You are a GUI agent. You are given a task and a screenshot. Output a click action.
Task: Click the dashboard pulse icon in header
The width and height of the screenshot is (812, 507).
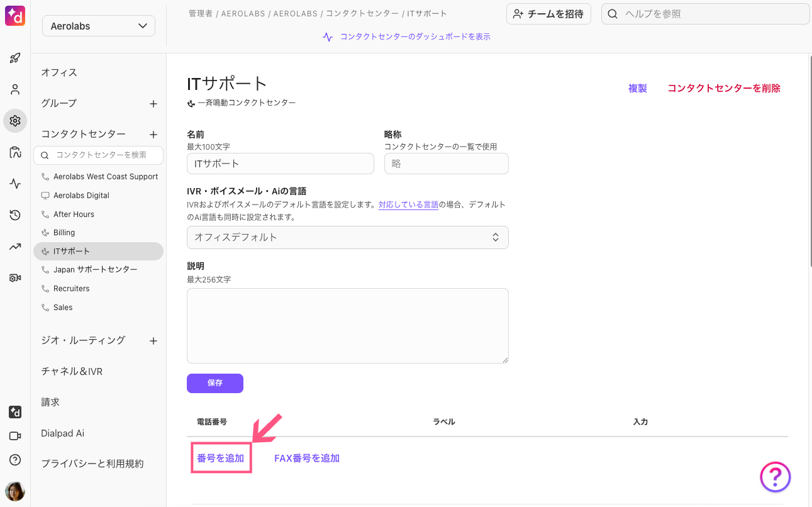[328, 37]
